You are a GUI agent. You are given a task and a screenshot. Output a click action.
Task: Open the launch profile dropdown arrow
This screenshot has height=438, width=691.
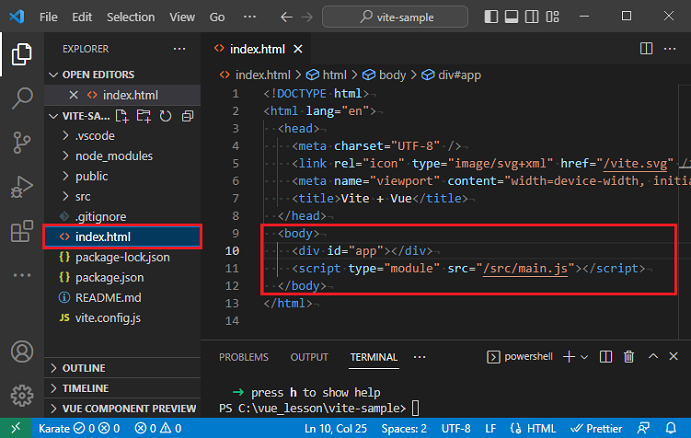click(x=584, y=357)
